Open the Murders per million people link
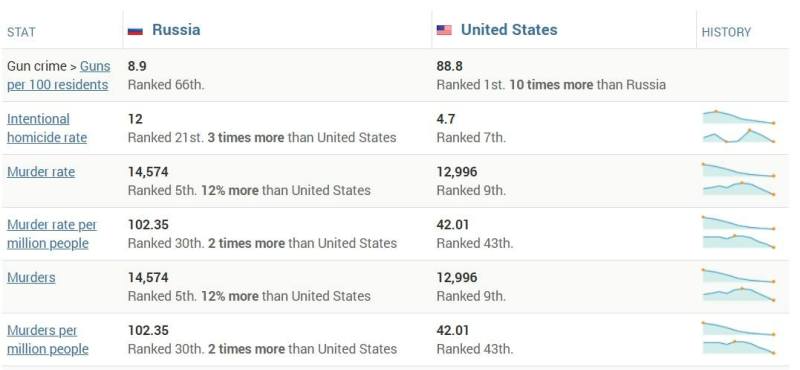This screenshot has height=370, width=800. pos(47,340)
